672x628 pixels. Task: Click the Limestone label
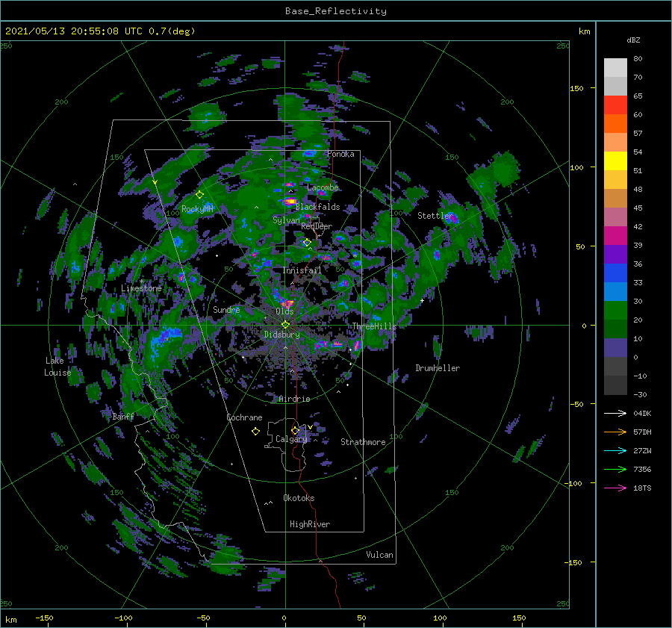pos(141,288)
